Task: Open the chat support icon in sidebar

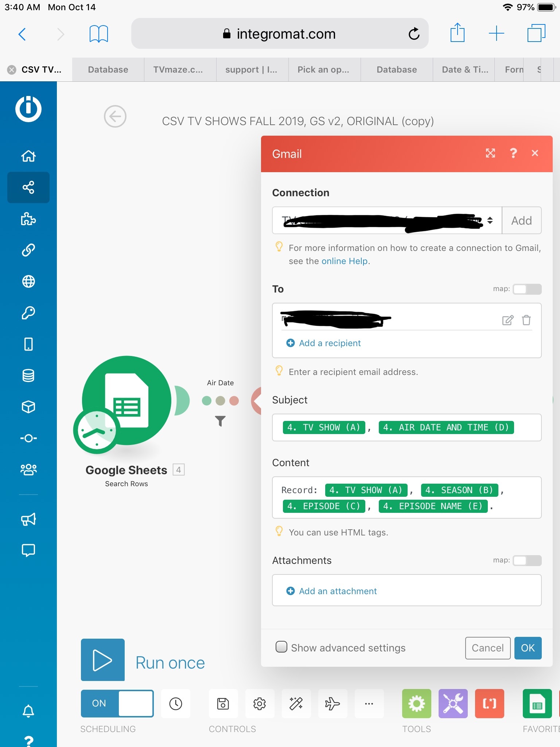Action: click(28, 550)
